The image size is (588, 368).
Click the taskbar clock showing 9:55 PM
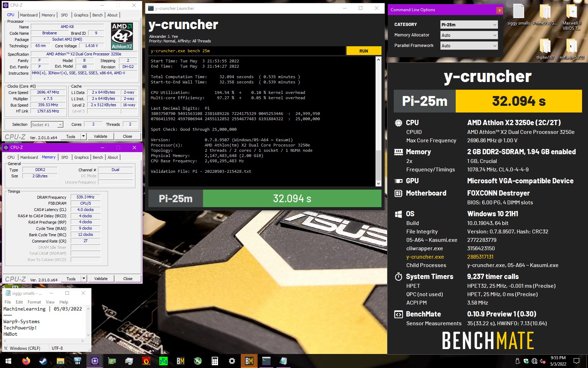(558, 361)
